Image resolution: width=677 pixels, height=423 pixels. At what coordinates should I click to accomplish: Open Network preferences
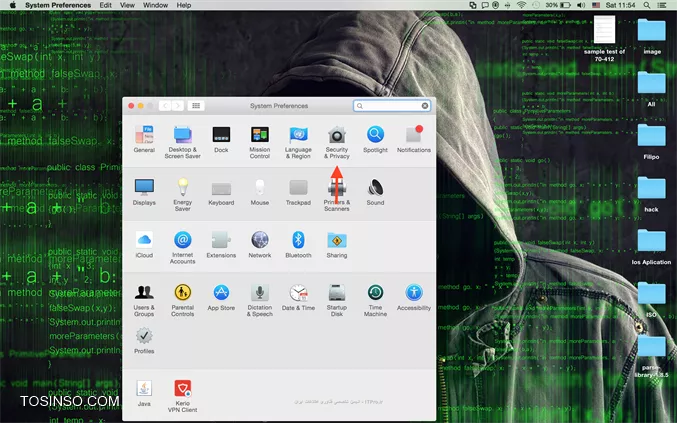click(259, 245)
